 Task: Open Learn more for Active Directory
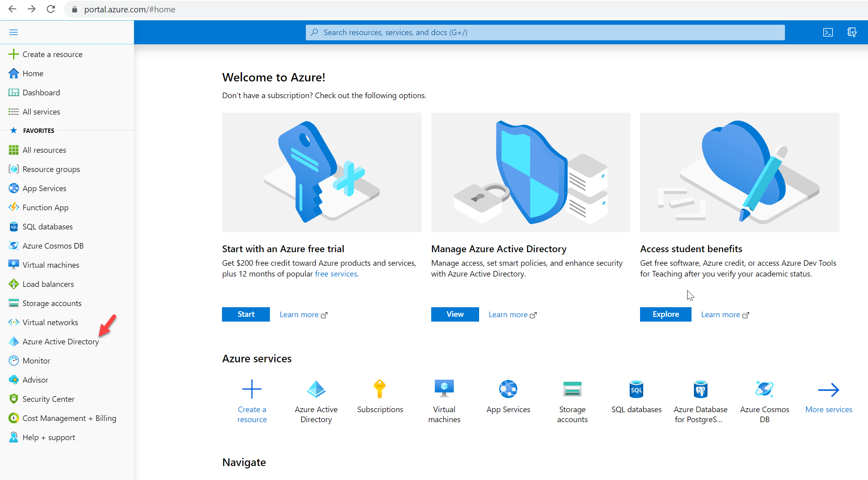(513, 315)
